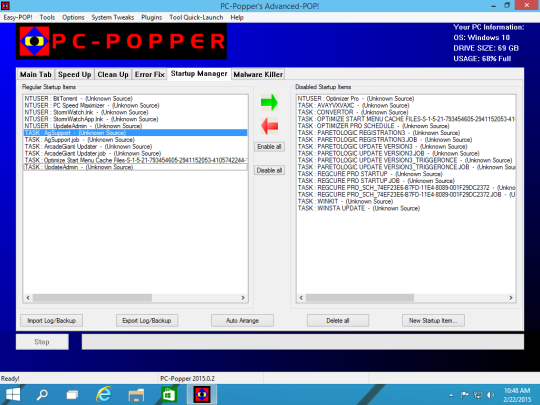
Task: Click the New Startup Item... button
Action: [x=433, y=321]
